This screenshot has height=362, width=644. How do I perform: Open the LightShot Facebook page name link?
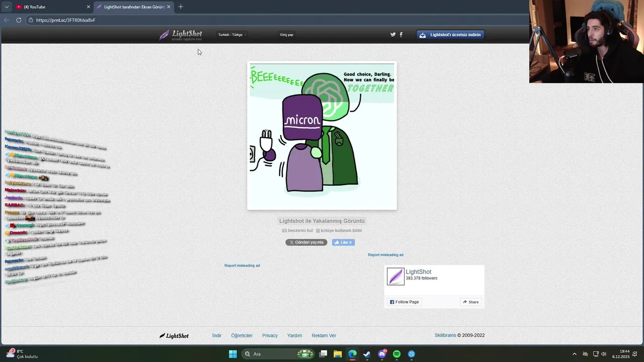click(419, 272)
